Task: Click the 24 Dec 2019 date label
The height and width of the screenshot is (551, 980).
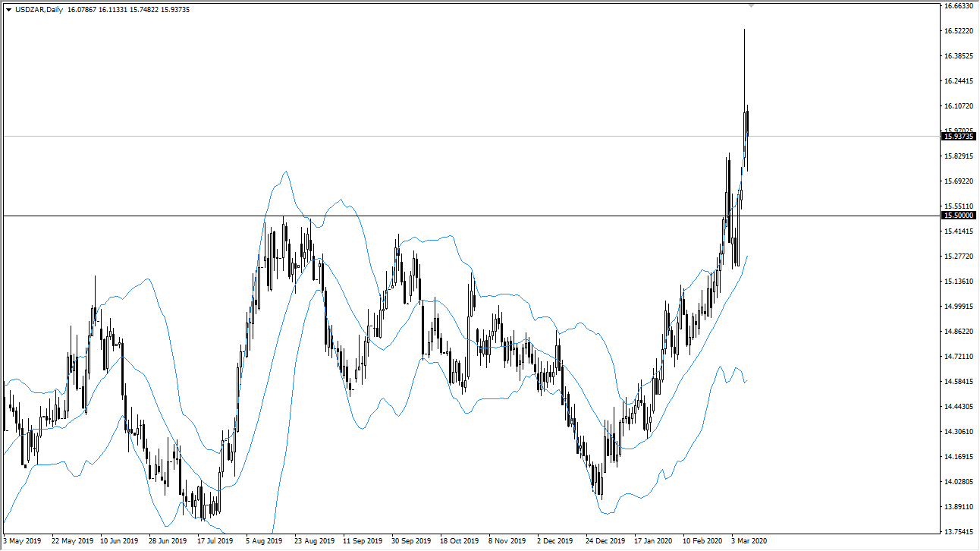Action: [605, 542]
